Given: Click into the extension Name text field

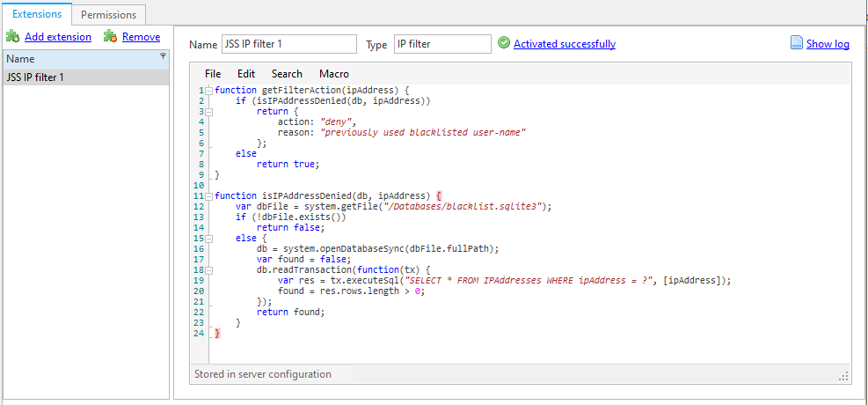Looking at the screenshot, I should tap(288, 44).
